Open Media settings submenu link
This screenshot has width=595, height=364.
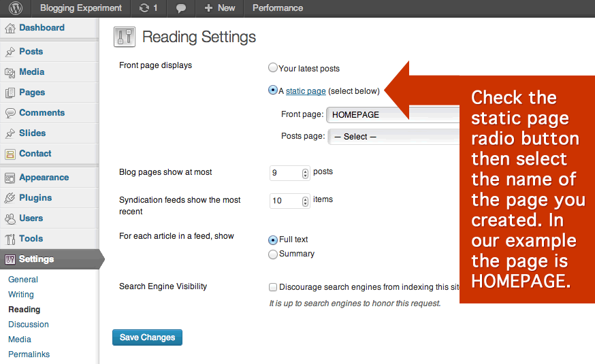point(20,340)
